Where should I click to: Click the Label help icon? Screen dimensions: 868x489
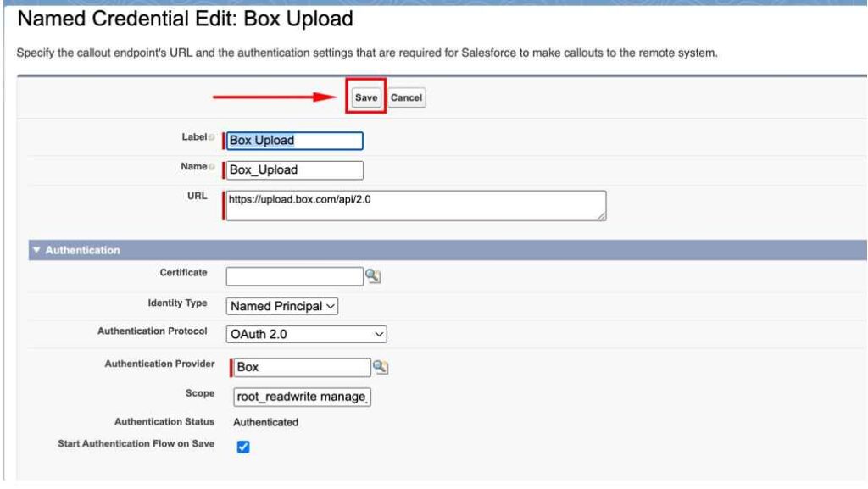(211, 137)
